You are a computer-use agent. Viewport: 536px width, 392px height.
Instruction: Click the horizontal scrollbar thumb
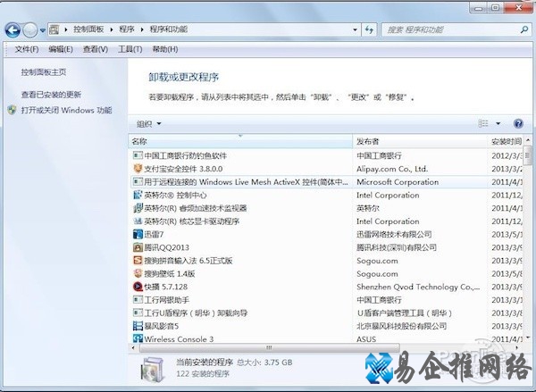tap(269, 347)
